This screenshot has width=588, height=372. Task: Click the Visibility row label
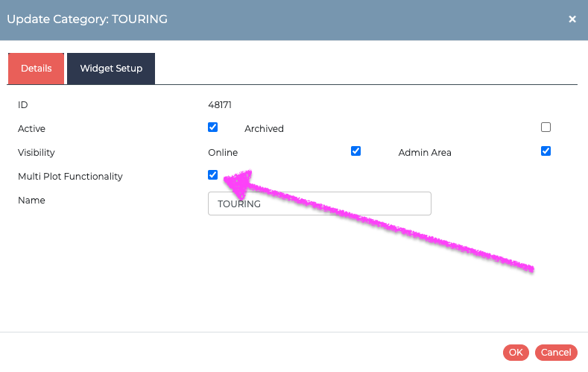tap(37, 153)
